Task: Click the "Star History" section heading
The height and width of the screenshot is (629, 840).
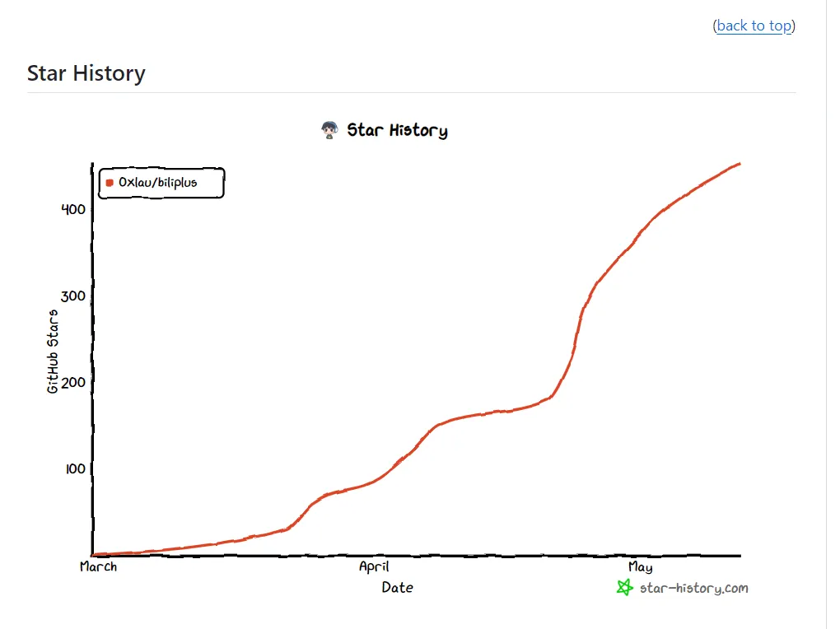Action: coord(86,73)
